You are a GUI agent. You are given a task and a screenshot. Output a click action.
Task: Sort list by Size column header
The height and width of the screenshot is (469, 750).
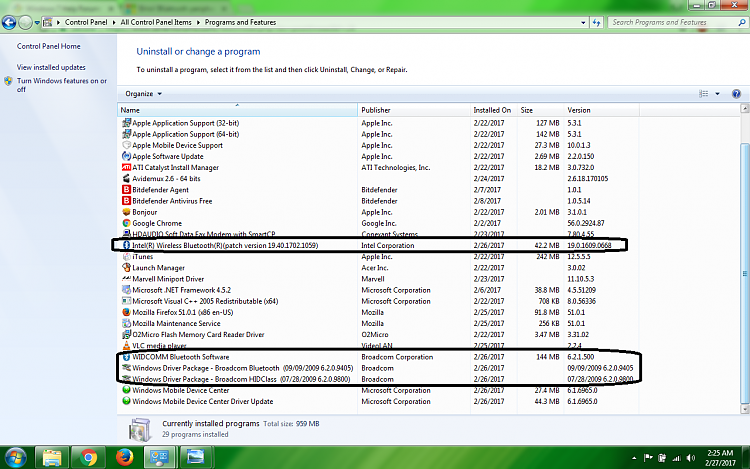540,110
